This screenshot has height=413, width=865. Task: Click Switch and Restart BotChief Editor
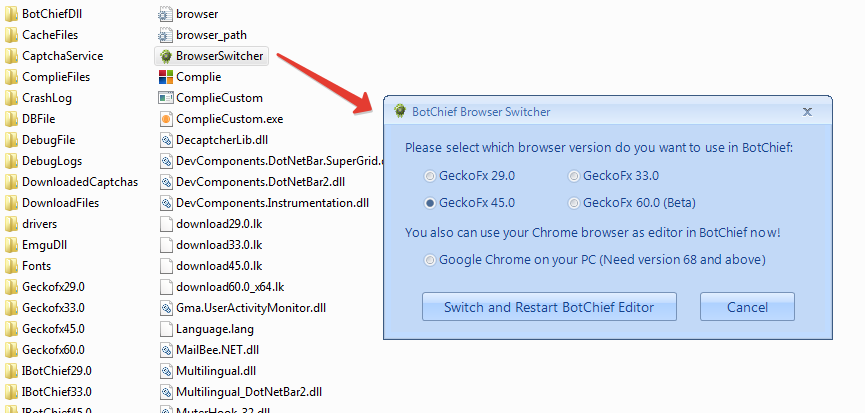tap(549, 307)
